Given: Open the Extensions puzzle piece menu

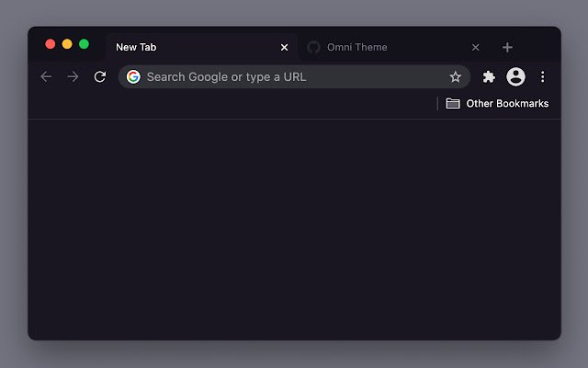Looking at the screenshot, I should click(x=489, y=77).
